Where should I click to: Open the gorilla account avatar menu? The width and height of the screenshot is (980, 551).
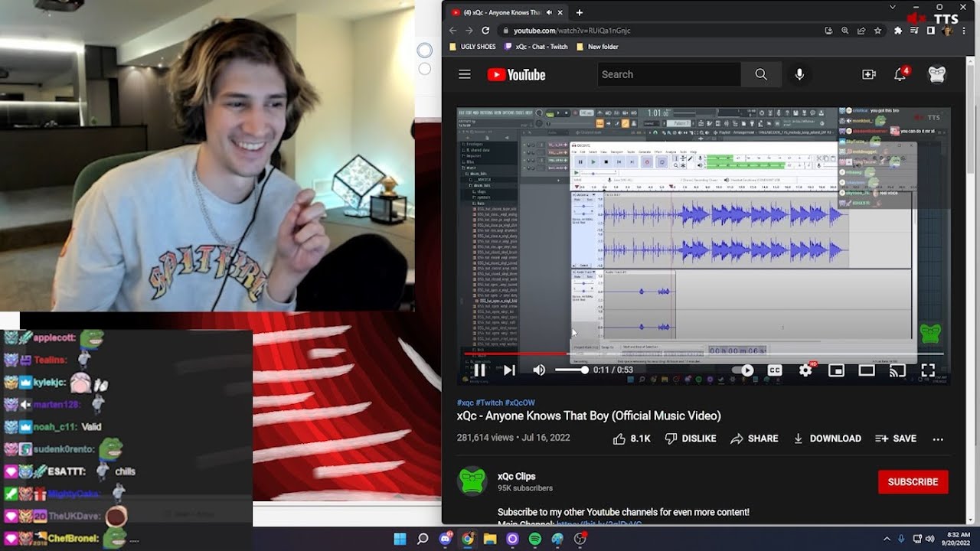[937, 74]
